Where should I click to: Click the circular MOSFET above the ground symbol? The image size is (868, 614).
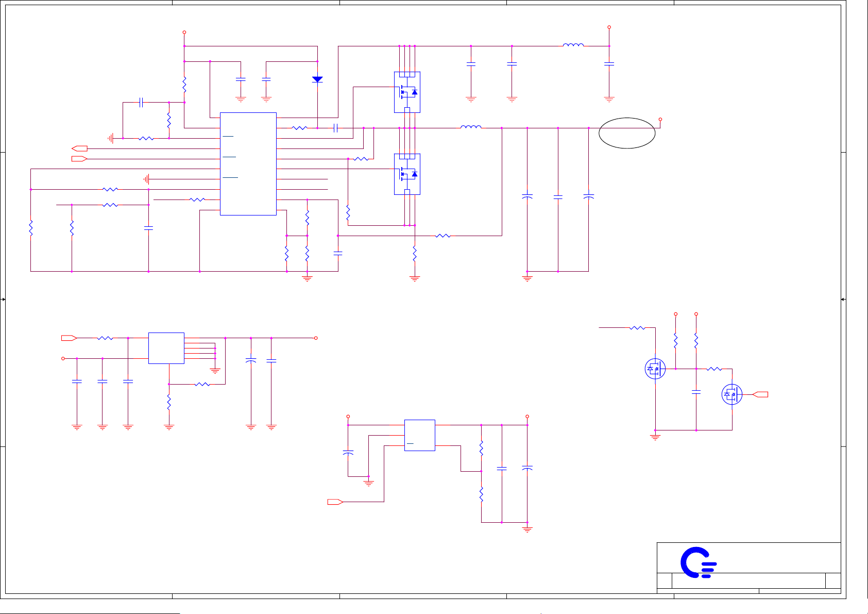(x=655, y=369)
